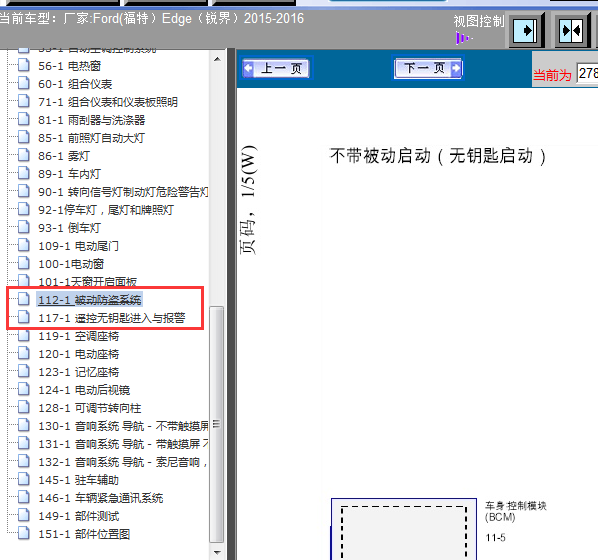Select 149-1 部件测试 entry
The image size is (598, 560).
79,516
